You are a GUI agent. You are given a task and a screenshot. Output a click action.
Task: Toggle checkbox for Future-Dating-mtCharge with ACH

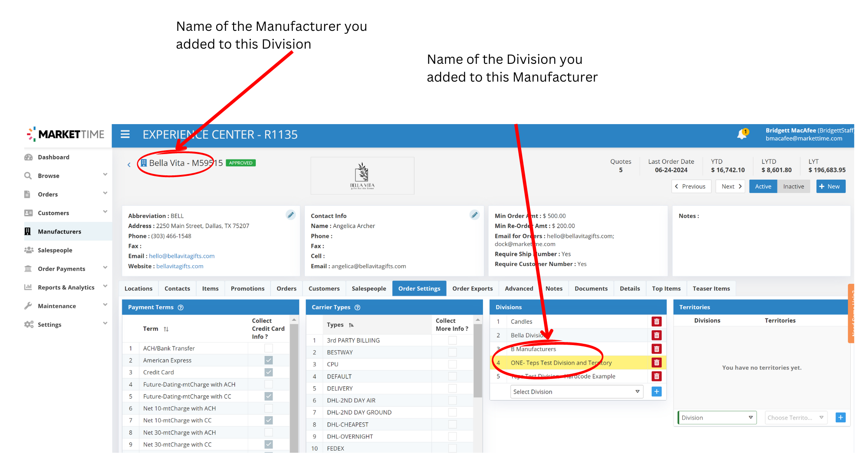[269, 385]
